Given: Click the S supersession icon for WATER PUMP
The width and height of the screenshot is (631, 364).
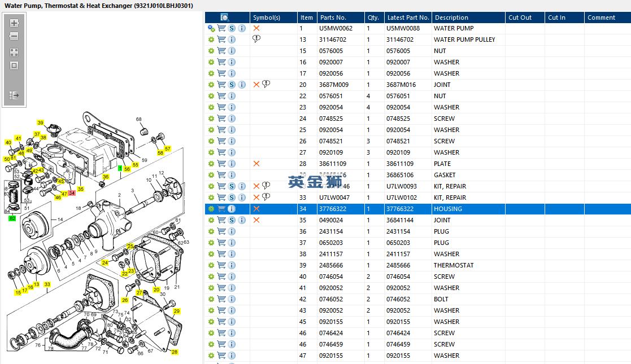Looking at the screenshot, I should (232, 28).
